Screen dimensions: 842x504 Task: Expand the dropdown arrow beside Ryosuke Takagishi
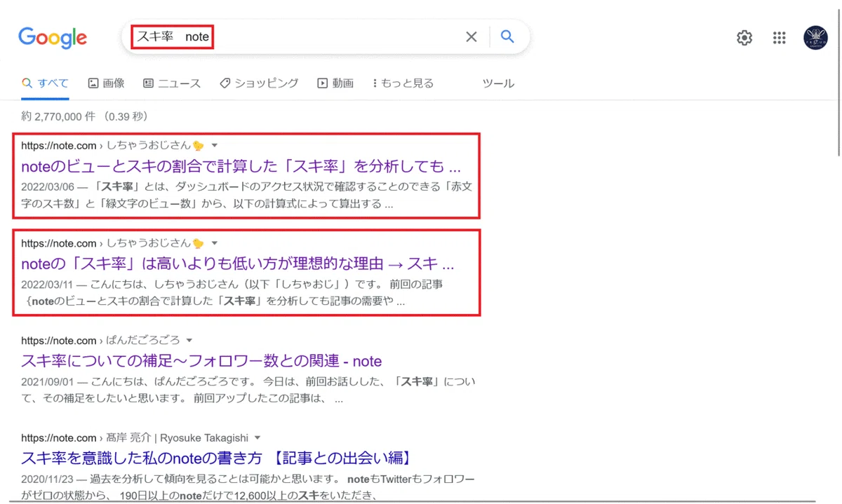[x=258, y=438]
